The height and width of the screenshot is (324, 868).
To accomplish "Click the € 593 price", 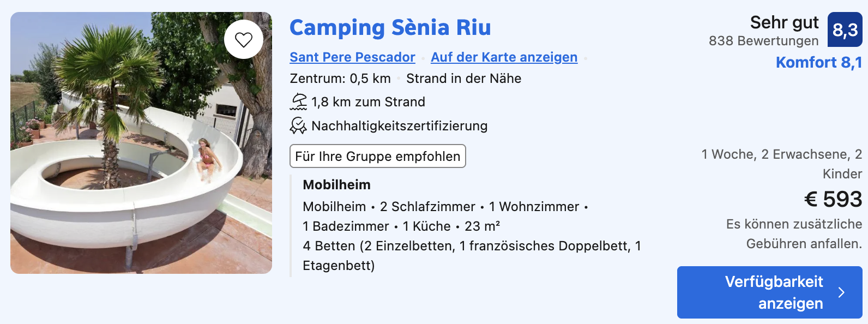I will 833,199.
